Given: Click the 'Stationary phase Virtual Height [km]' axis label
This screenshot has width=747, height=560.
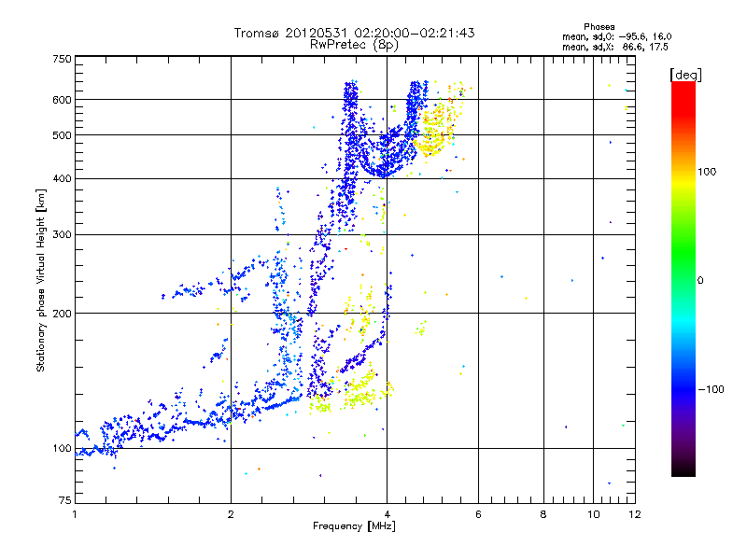Looking at the screenshot, I should pos(41,281).
